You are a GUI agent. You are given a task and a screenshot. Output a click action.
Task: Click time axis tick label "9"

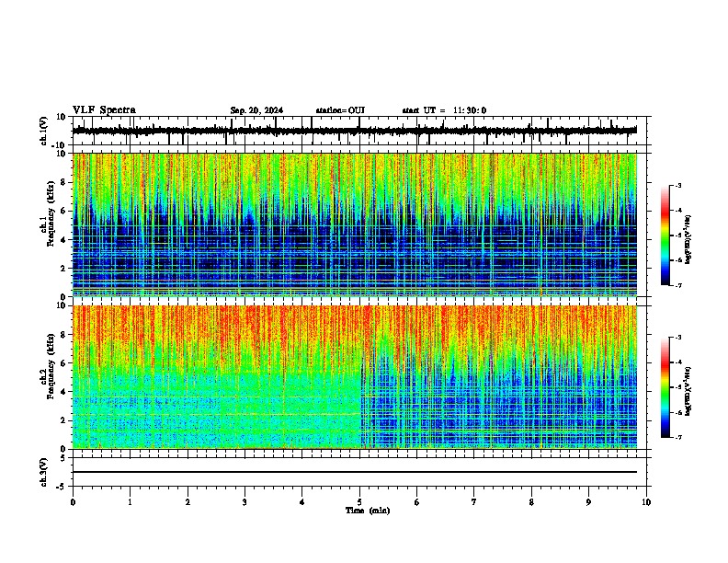[x=588, y=502]
